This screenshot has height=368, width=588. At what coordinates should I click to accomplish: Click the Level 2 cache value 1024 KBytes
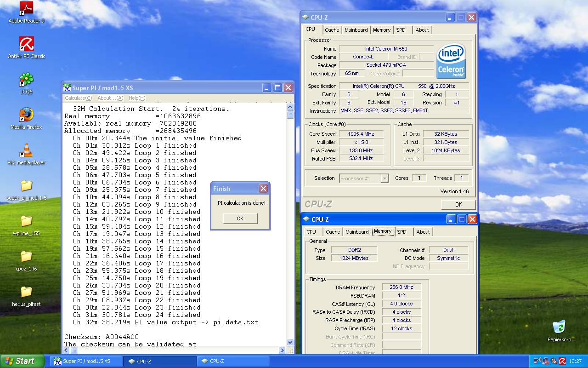[x=446, y=150]
